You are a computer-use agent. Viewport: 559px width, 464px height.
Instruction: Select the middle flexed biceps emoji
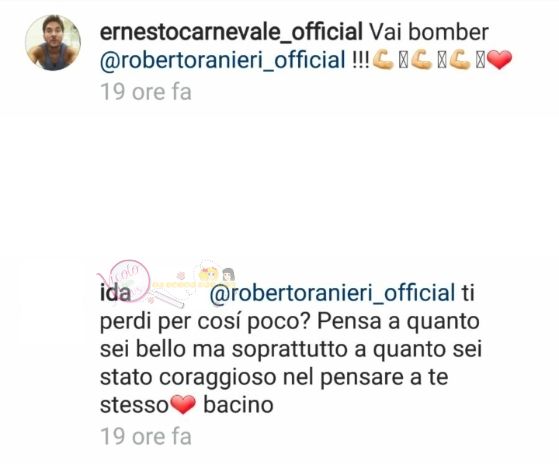click(x=422, y=60)
